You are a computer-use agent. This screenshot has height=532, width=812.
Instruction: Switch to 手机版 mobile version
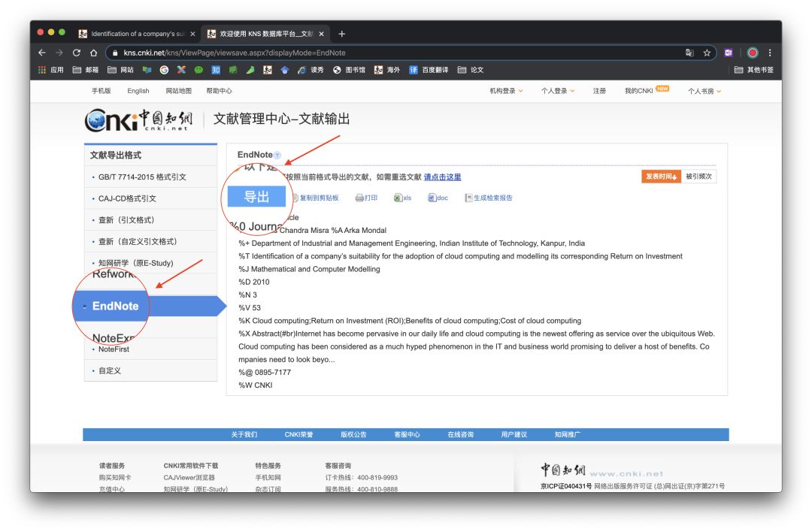(x=101, y=91)
